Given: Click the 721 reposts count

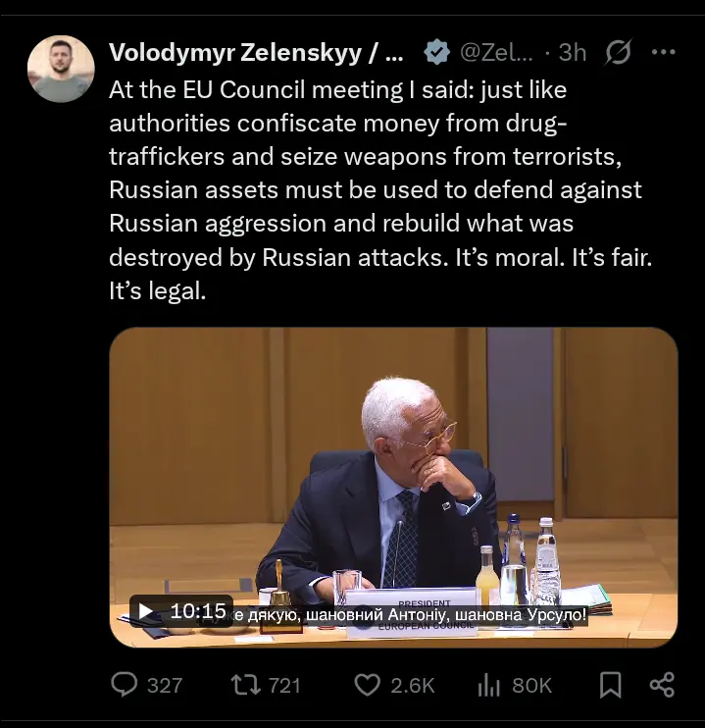Looking at the screenshot, I should click(x=283, y=685).
